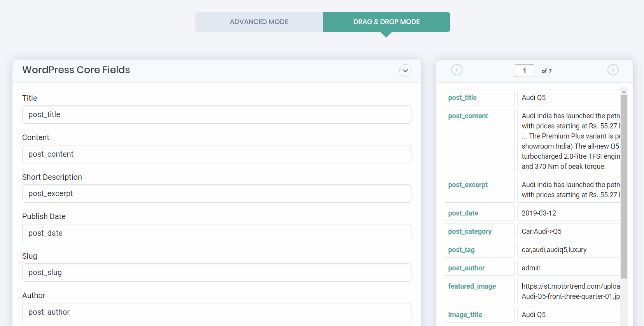Click the Short Description input field
This screenshot has width=644, height=326.
(217, 194)
